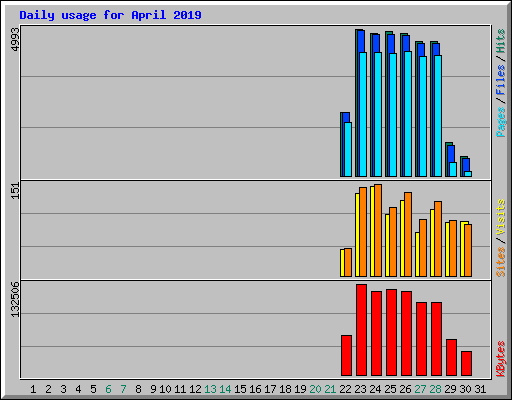
Task: Click the orange Sites bar for day 27
Action: [x=423, y=248]
